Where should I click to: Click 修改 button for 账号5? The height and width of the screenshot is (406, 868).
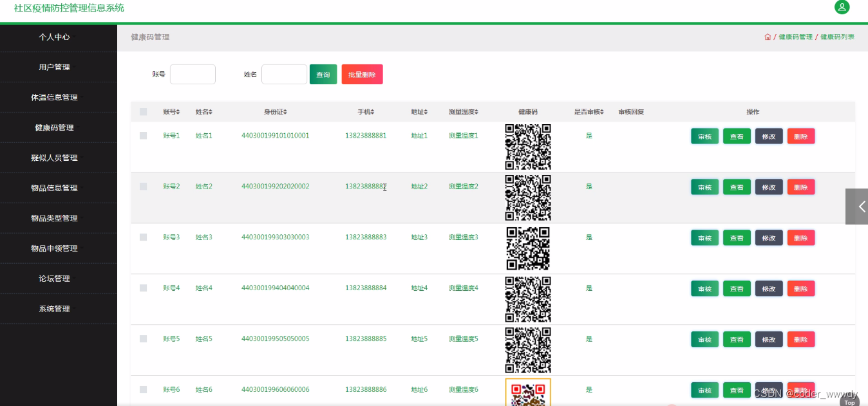click(769, 339)
